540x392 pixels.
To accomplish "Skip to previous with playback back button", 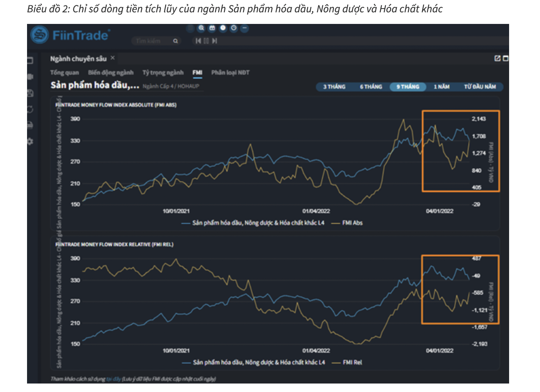I will [x=198, y=41].
